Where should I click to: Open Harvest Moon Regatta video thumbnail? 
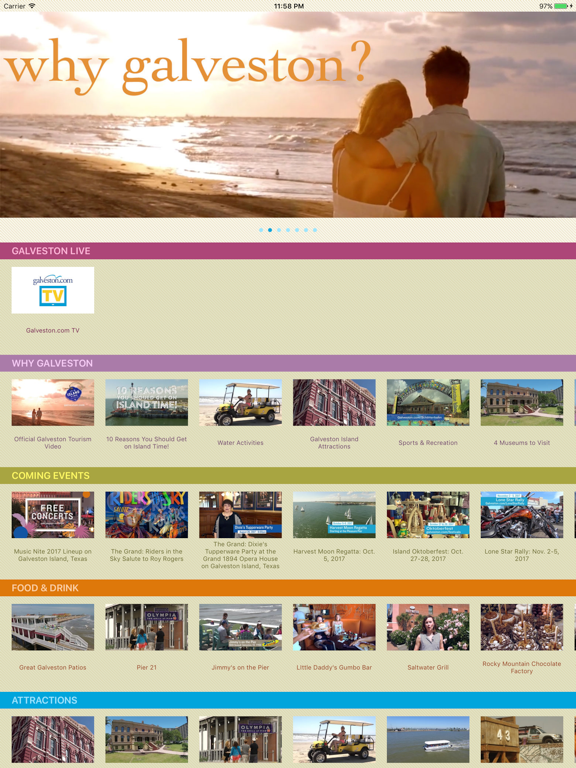334,515
